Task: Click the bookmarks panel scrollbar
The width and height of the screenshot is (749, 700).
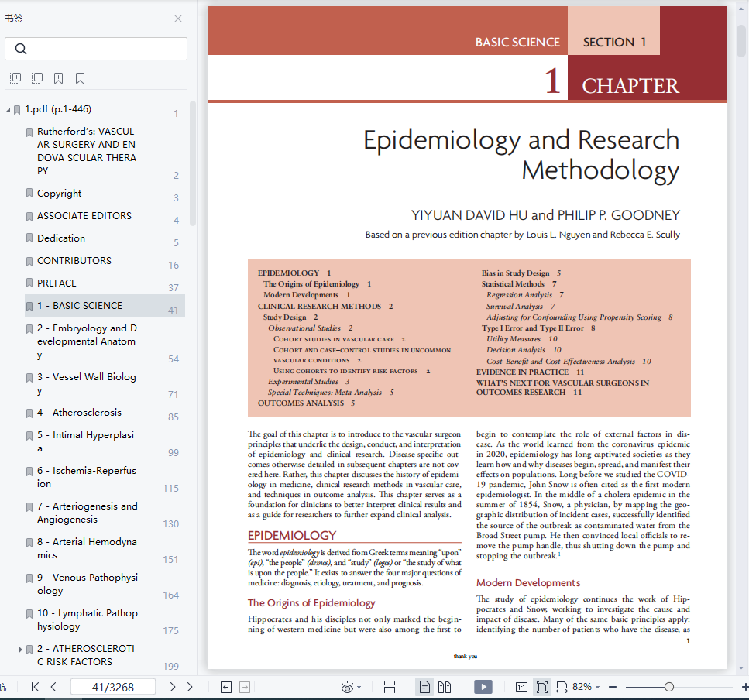Action: pyautogui.click(x=193, y=163)
